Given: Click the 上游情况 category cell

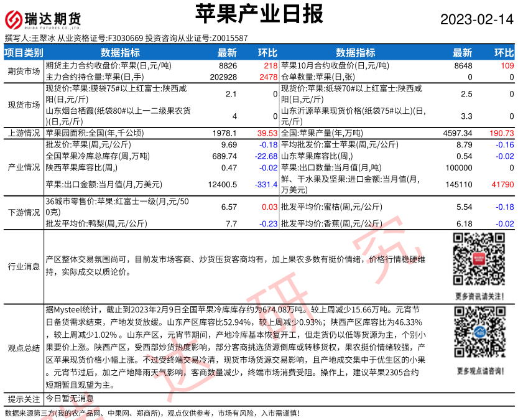Looking at the screenshot, I should pos(24,133).
